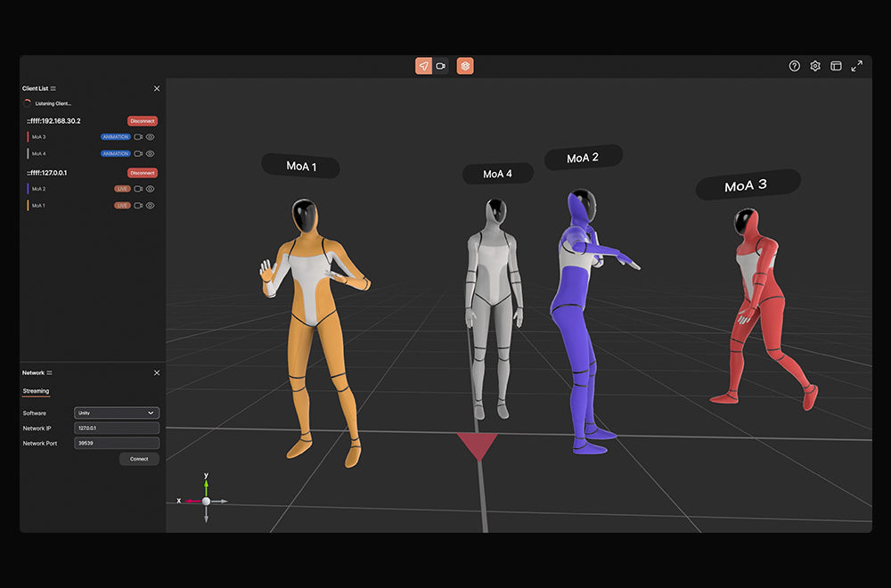Click the Network IP input field

coord(117,429)
